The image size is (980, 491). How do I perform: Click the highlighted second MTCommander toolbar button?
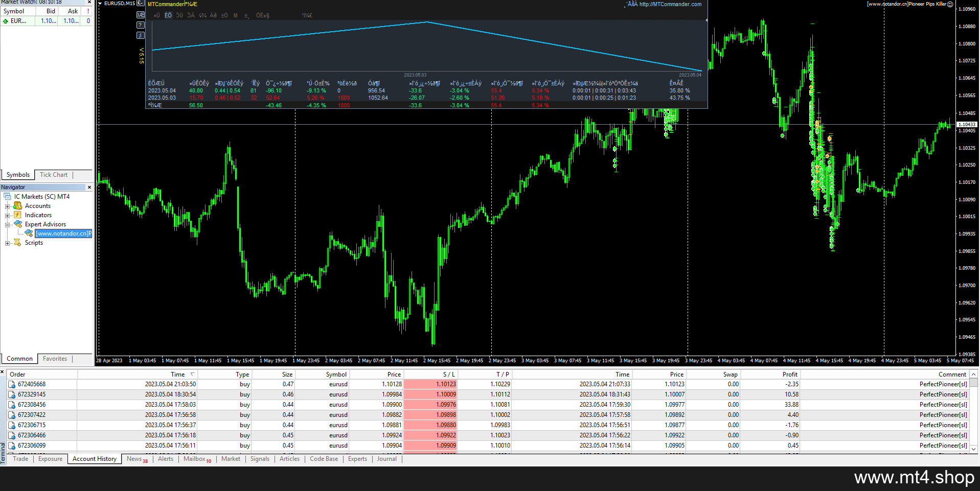pos(168,15)
